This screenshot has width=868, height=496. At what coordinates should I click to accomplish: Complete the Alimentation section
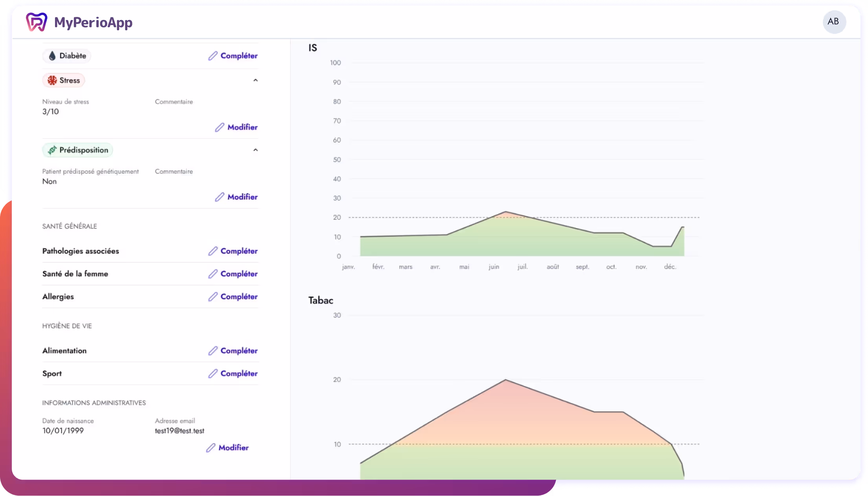239,351
